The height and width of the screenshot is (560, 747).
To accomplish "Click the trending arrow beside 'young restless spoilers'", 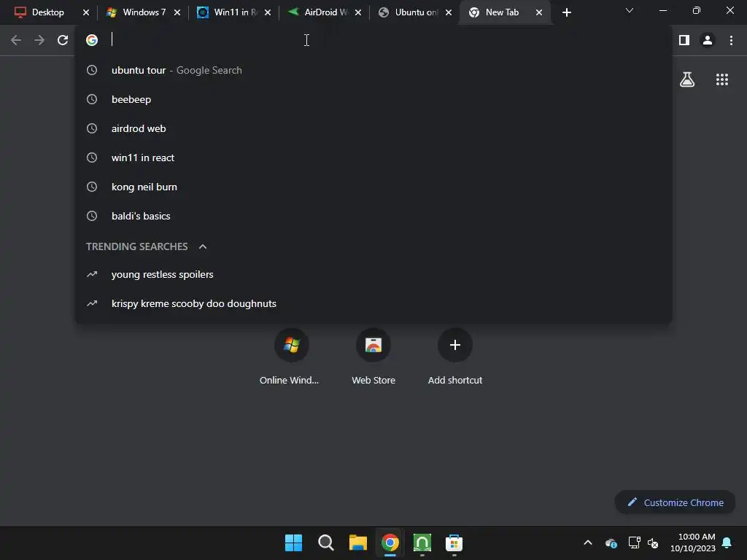I will coord(92,274).
